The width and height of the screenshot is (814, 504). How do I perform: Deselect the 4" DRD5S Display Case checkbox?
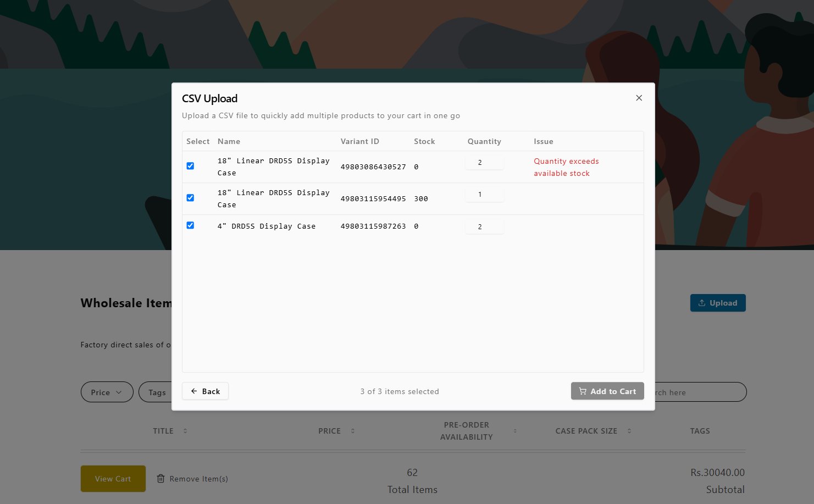190,225
